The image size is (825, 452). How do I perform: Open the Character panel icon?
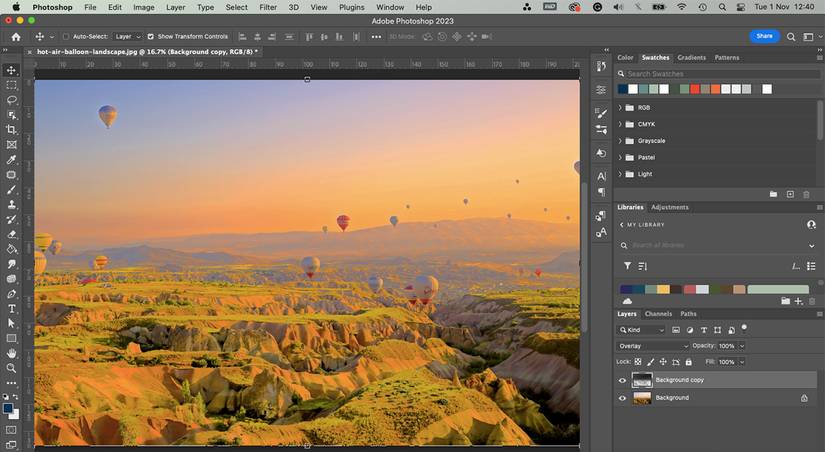601,176
